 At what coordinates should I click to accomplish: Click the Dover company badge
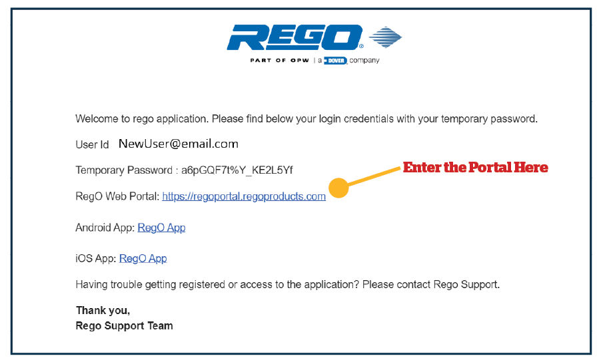336,61
